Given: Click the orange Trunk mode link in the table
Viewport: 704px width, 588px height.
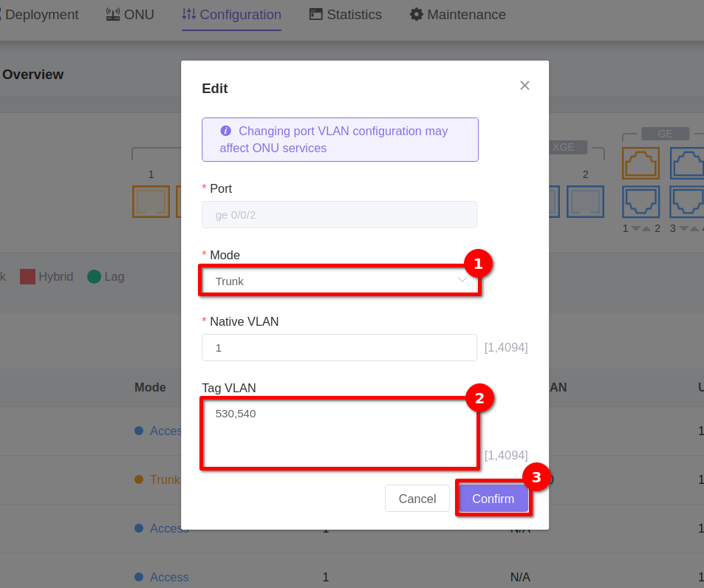Looking at the screenshot, I should (x=165, y=479).
